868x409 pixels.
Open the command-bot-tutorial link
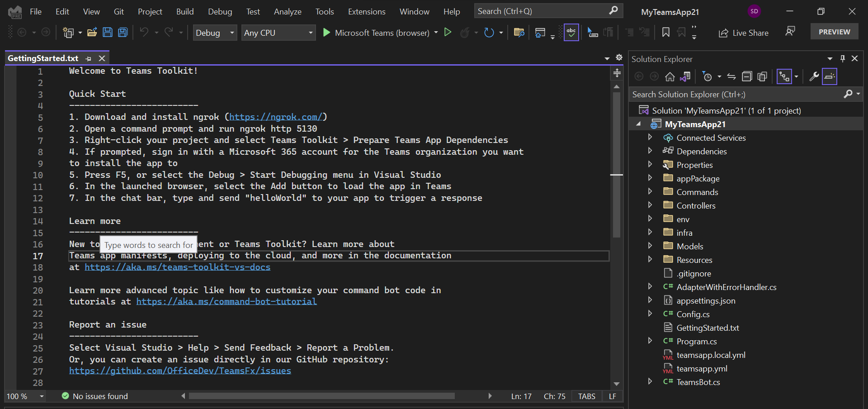point(226,301)
